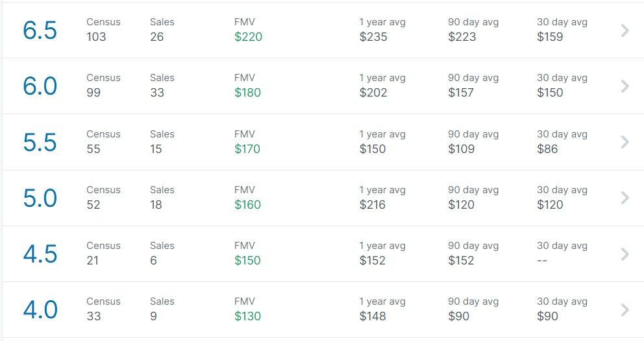Select the 4.5 grade number
644x341 pixels.
coord(40,254)
